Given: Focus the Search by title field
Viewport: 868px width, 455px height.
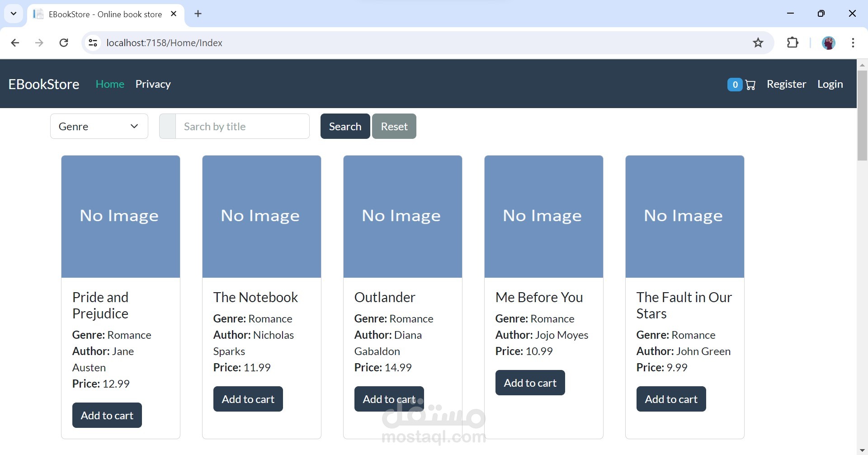Looking at the screenshot, I should coord(242,126).
